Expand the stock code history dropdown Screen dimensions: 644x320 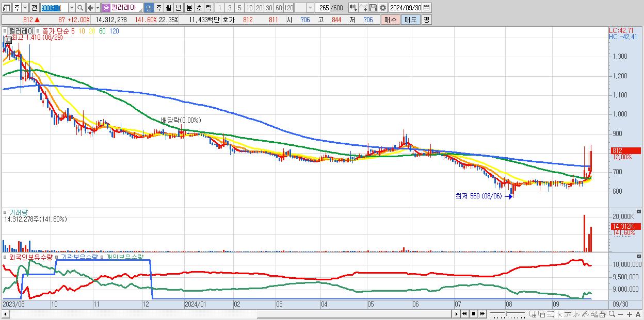(72, 8)
